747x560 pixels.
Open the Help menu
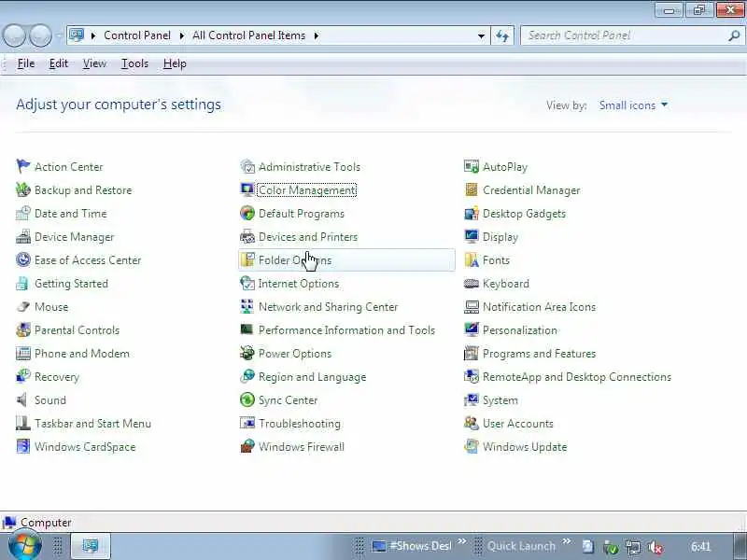[175, 63]
